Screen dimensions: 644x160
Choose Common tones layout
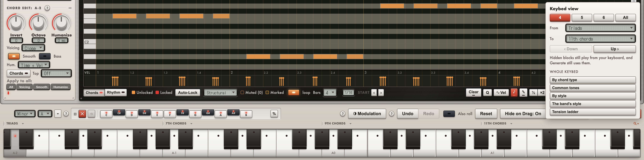point(593,88)
